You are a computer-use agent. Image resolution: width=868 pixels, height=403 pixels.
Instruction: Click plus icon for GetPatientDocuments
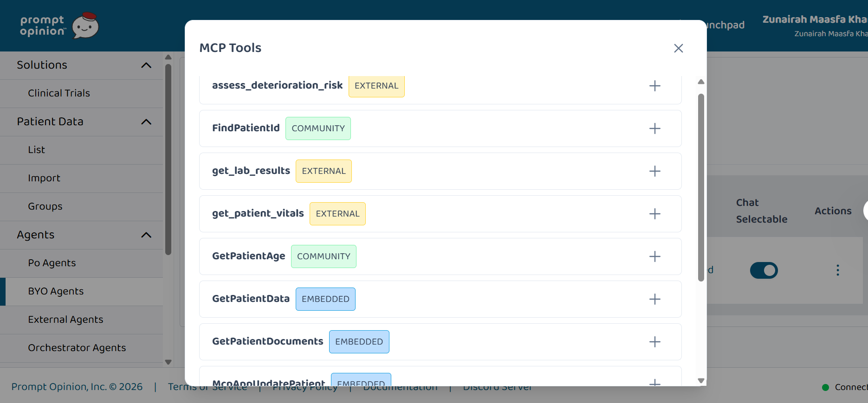click(654, 342)
